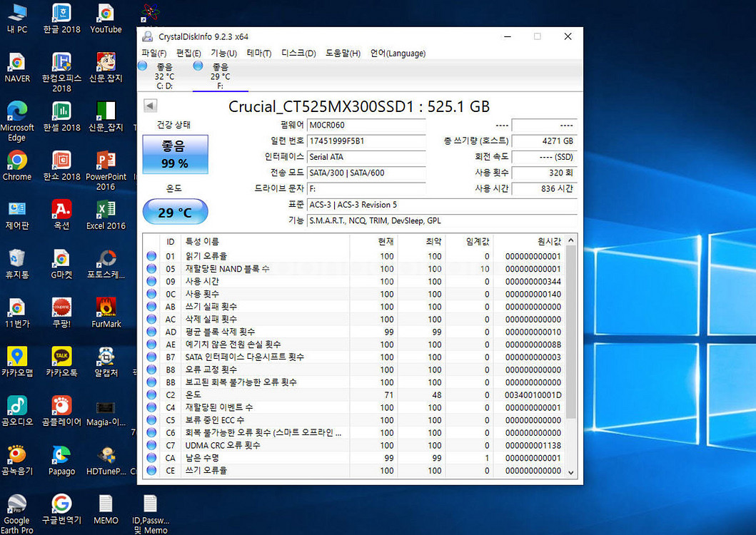
Task: Open the 디스크(D) menu
Action: point(298,53)
